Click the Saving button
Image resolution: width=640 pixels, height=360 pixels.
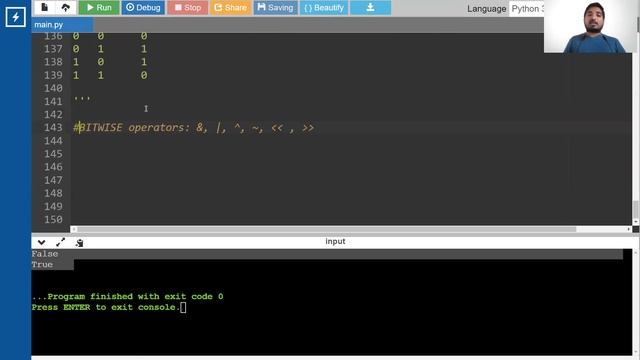click(x=276, y=7)
